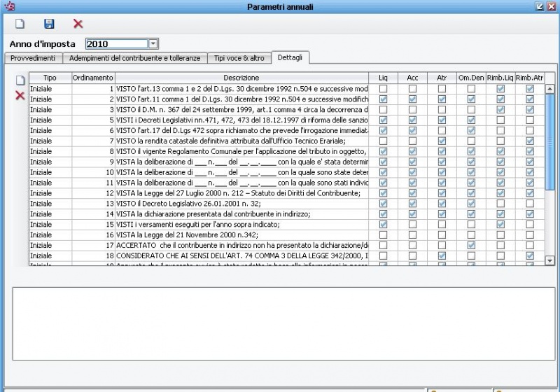This screenshot has width=560, height=392.
Task: Open the Anno d'imposta dropdown arrow
Action: pos(153,44)
